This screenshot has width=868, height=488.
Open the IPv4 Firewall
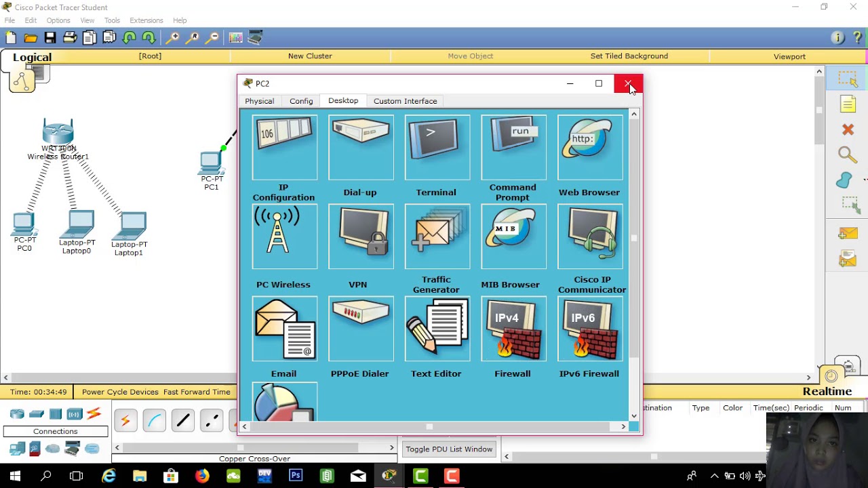coord(513,329)
